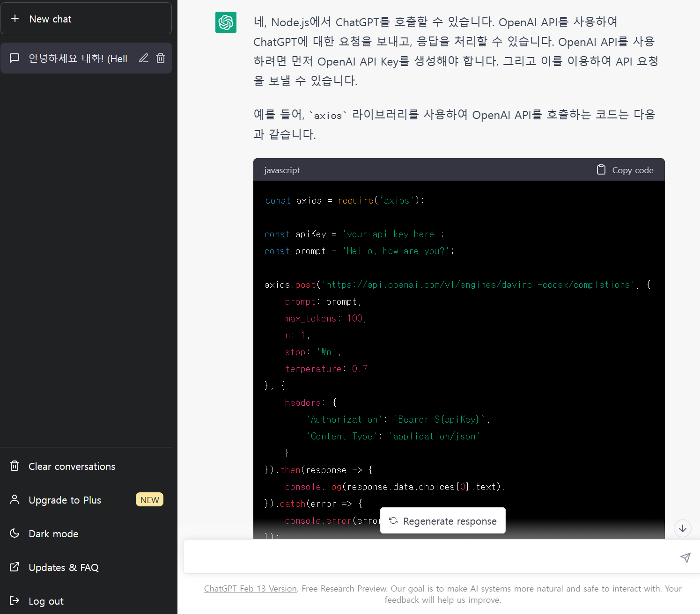Screen dimensions: 700x614
Task: Click Clear conversations
Action: click(x=86, y=466)
